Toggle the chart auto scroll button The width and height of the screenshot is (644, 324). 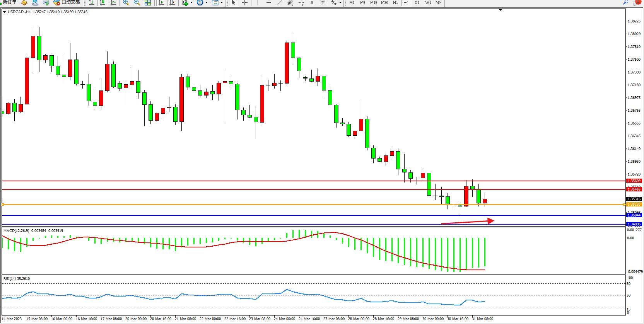161,3
